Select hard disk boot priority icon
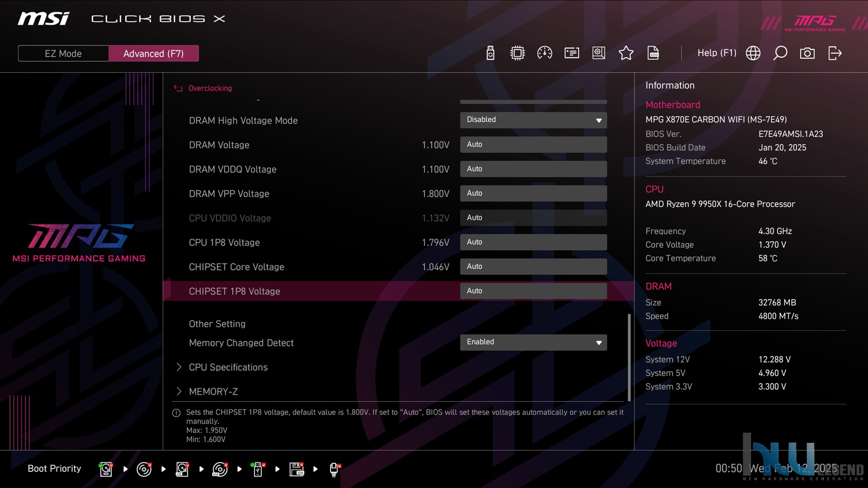The height and width of the screenshot is (488, 868). tap(106, 469)
